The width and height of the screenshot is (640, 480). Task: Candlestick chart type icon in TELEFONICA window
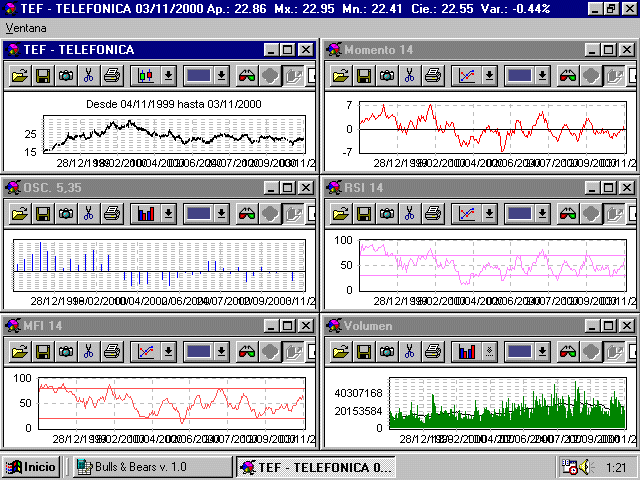coord(145,76)
